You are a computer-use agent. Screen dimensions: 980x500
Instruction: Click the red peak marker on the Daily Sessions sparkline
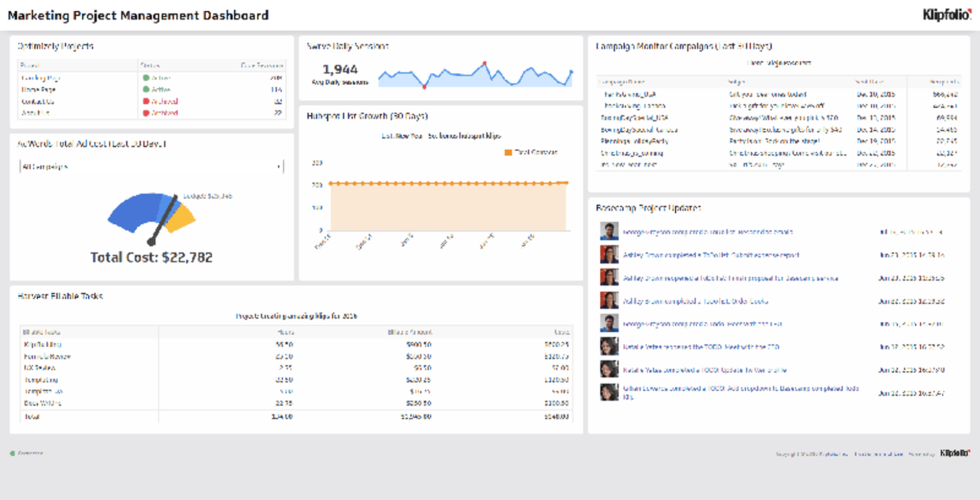pyautogui.click(x=485, y=63)
